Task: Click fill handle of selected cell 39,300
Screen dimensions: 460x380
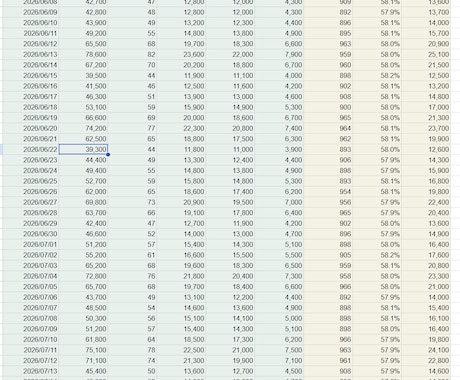Action: [108, 154]
